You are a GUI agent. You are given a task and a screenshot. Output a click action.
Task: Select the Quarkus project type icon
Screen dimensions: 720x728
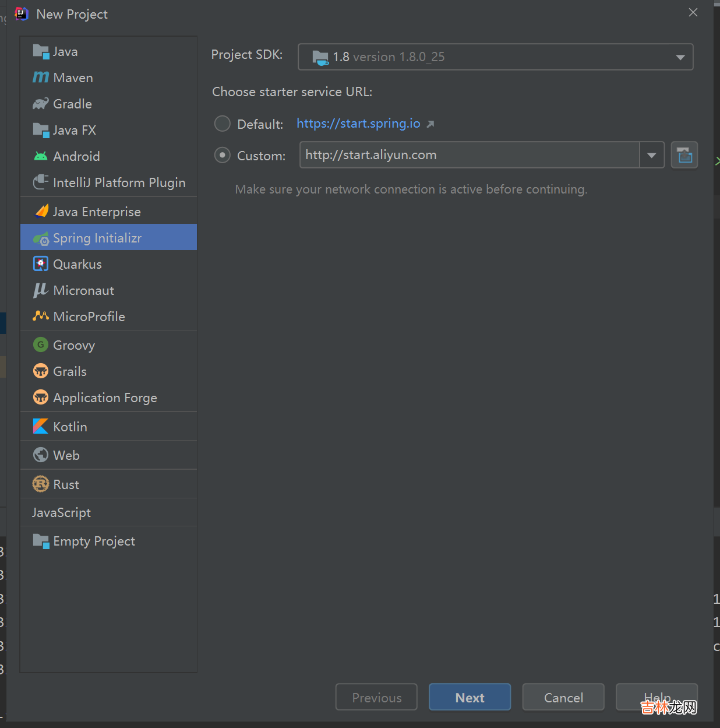41,264
